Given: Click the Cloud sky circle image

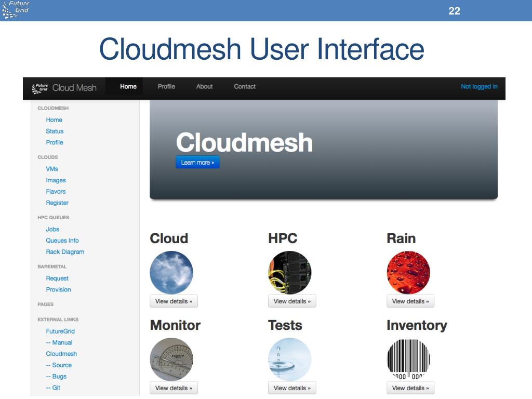Looking at the screenshot, I should coord(171,272).
